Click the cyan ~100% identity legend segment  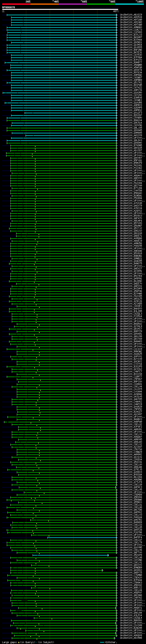point(130,4)
